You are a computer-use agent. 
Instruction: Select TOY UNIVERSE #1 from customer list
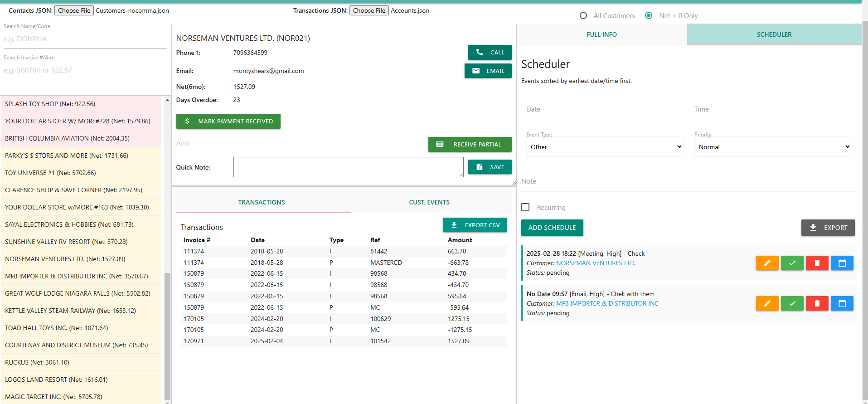(50, 173)
